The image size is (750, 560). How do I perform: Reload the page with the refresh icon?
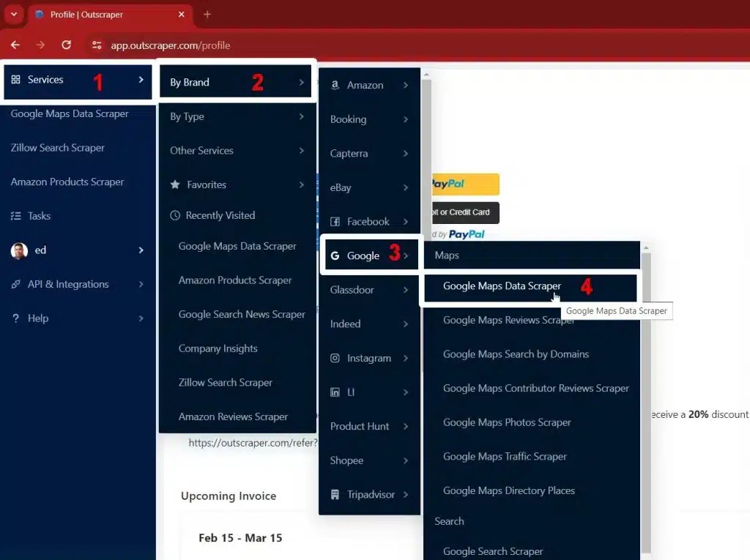pos(67,45)
